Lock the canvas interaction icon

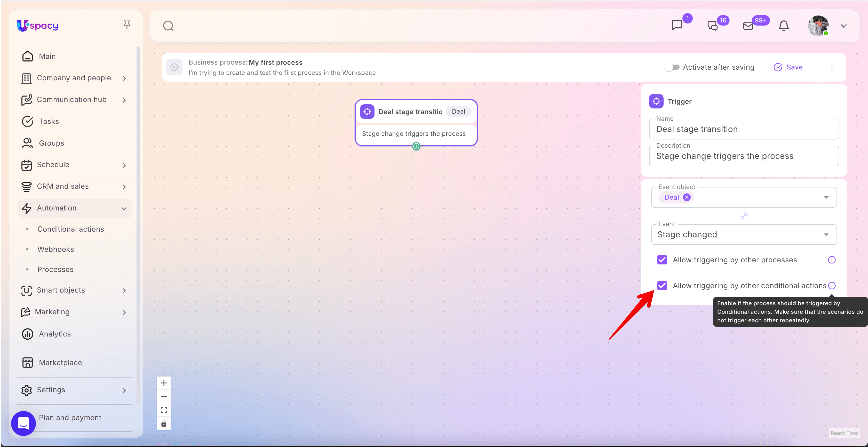click(x=164, y=424)
